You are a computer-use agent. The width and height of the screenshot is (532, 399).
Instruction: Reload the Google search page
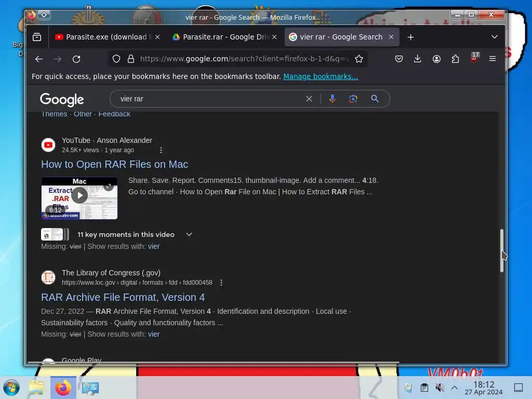pos(76,59)
